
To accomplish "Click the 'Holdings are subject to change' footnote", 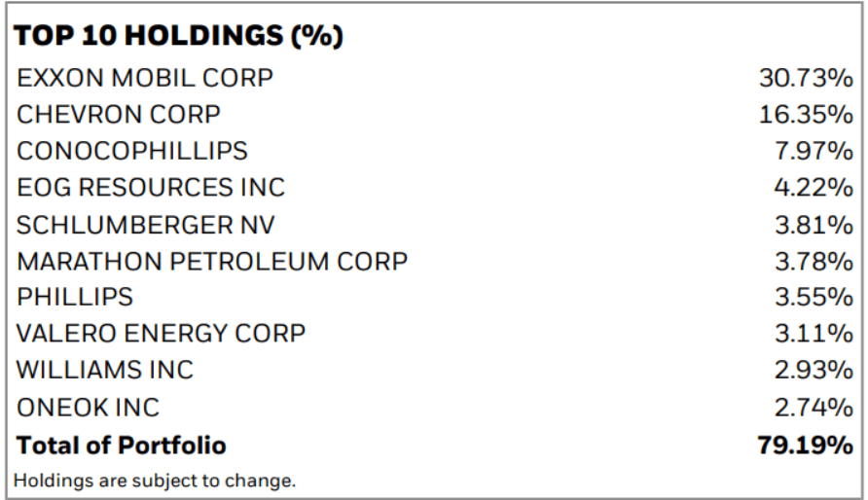I will pyautogui.click(x=156, y=480).
